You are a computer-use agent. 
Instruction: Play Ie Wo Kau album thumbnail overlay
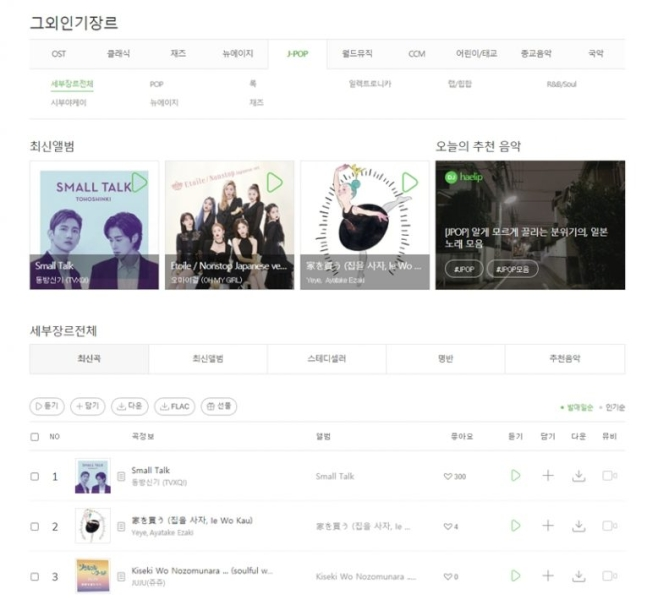pos(410,182)
